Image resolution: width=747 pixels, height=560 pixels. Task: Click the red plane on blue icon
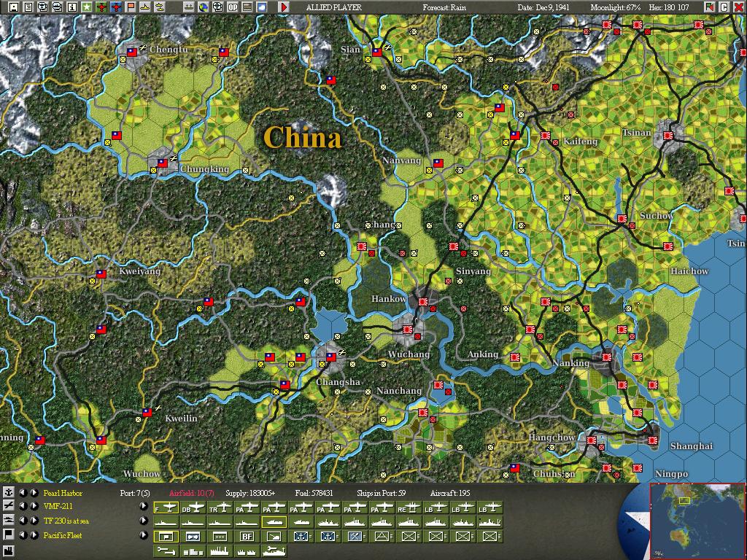[x=116, y=7]
